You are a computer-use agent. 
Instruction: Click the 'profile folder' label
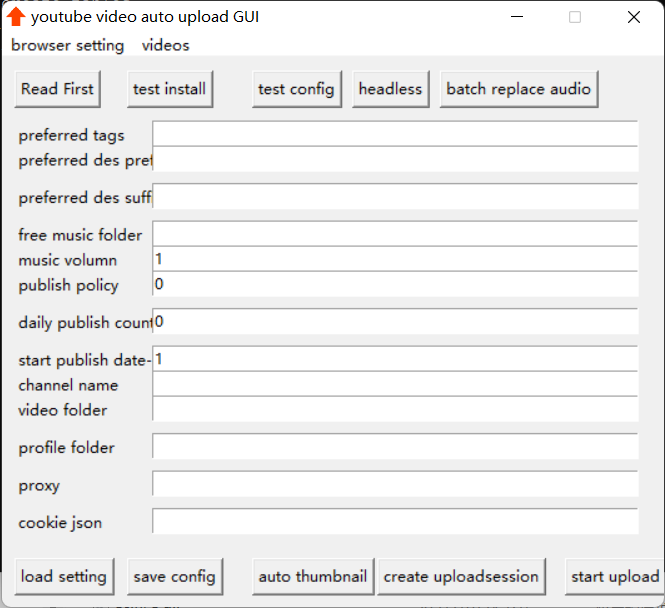tap(66, 448)
